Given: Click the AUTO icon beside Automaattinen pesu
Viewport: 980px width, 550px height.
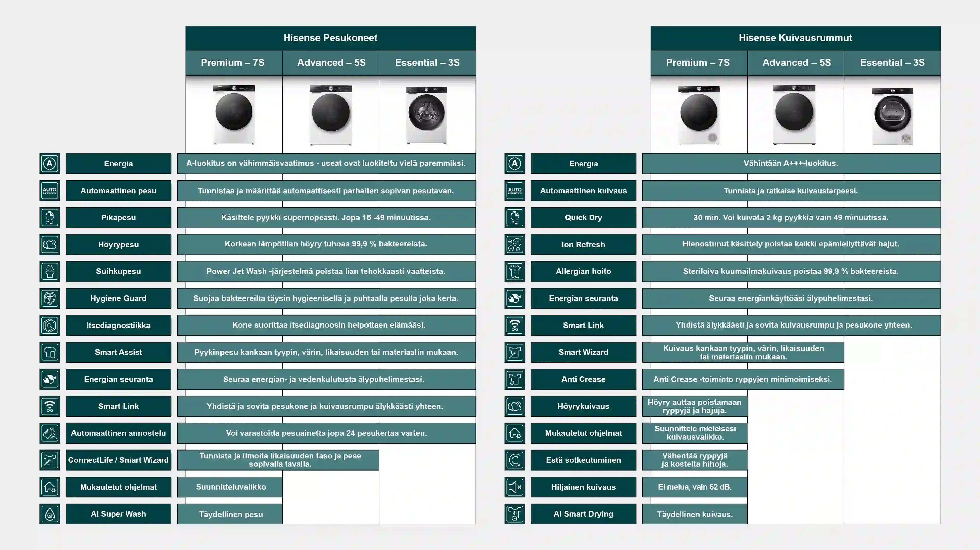Looking at the screenshot, I should (50, 191).
